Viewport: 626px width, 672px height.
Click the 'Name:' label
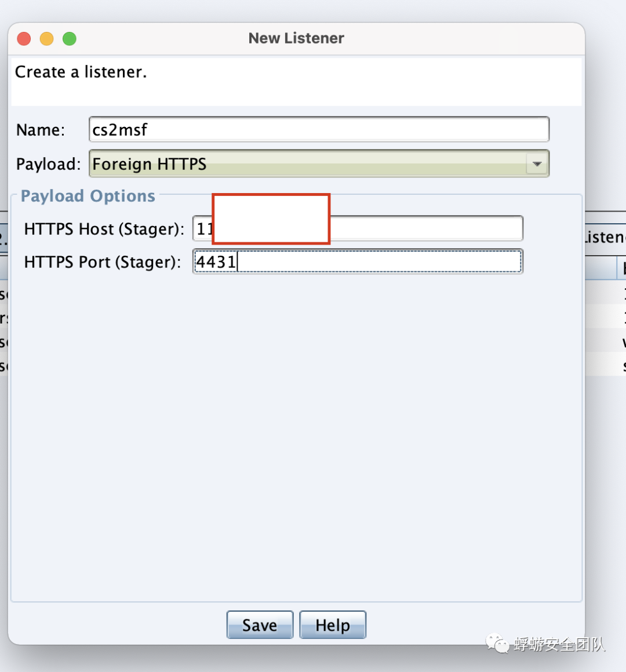pos(41,130)
